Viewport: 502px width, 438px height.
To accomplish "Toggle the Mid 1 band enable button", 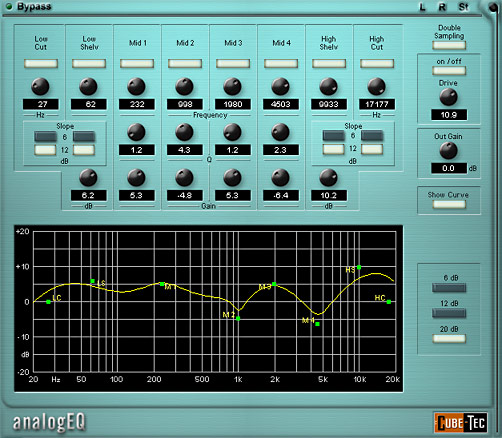I will pyautogui.click(x=137, y=63).
